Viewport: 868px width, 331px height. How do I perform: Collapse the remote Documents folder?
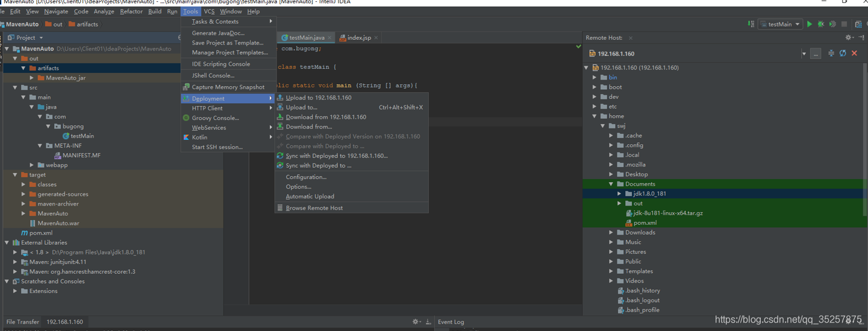pyautogui.click(x=611, y=184)
